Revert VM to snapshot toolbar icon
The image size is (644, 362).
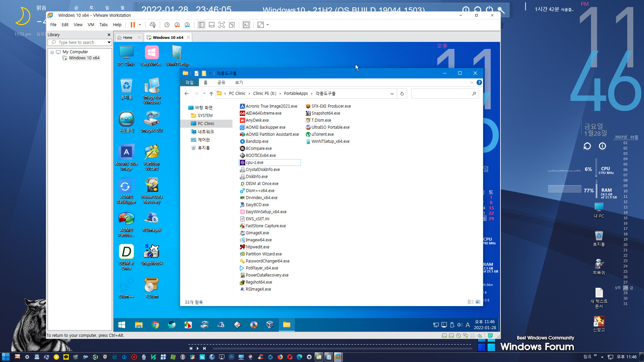(177, 25)
